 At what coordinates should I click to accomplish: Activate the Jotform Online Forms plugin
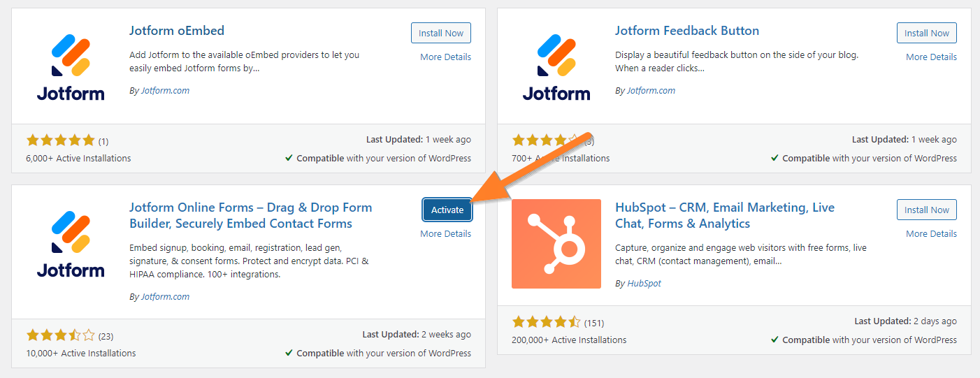447,210
